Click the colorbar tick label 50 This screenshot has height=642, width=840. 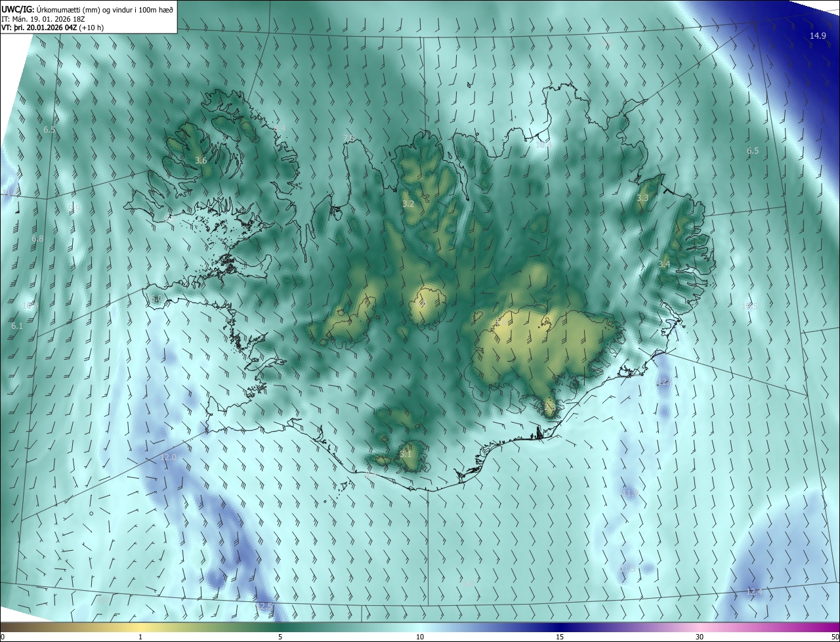(835, 637)
